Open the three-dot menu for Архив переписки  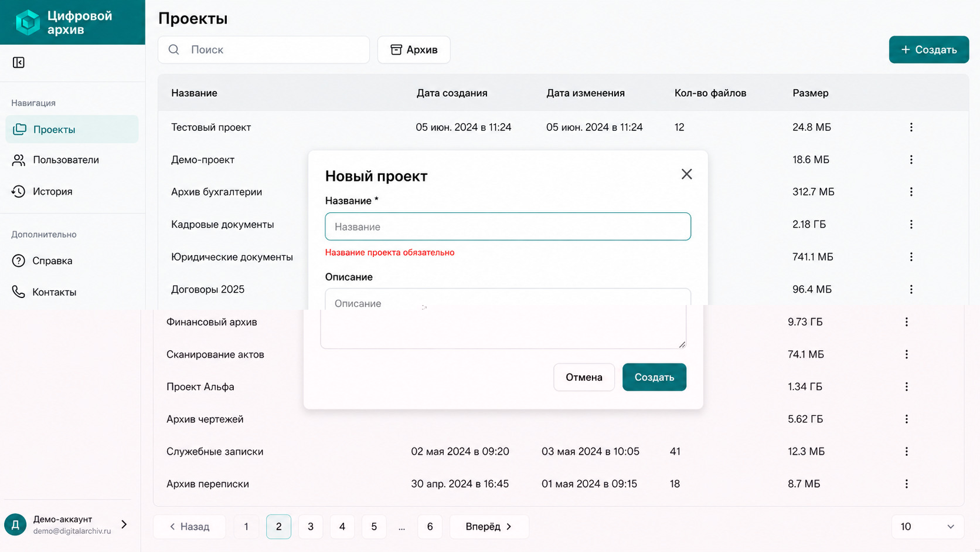click(906, 484)
